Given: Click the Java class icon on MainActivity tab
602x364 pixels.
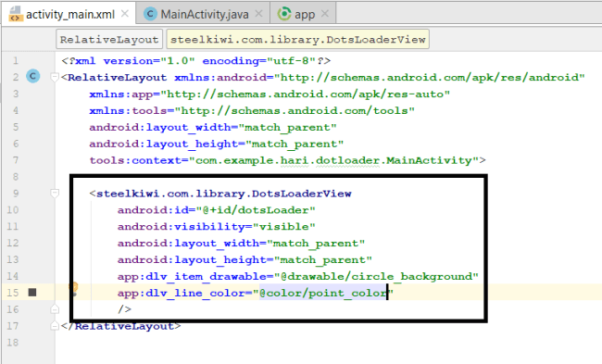Looking at the screenshot, I should click(150, 14).
